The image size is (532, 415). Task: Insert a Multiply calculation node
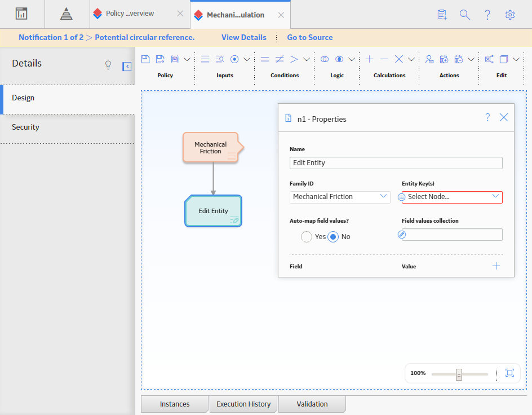[398, 59]
